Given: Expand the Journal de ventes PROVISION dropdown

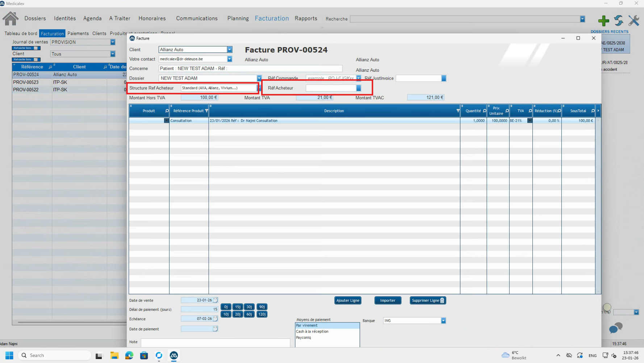Looking at the screenshot, I should tap(113, 42).
